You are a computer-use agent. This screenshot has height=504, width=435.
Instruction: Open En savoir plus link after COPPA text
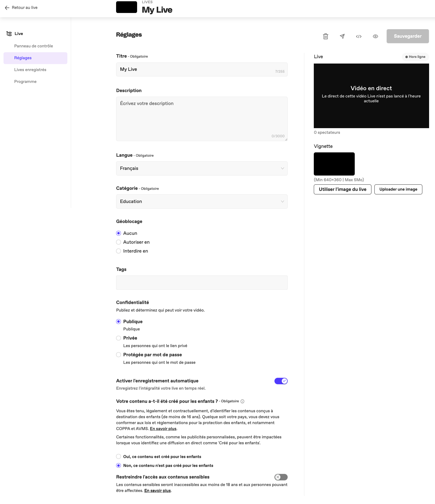click(x=163, y=429)
